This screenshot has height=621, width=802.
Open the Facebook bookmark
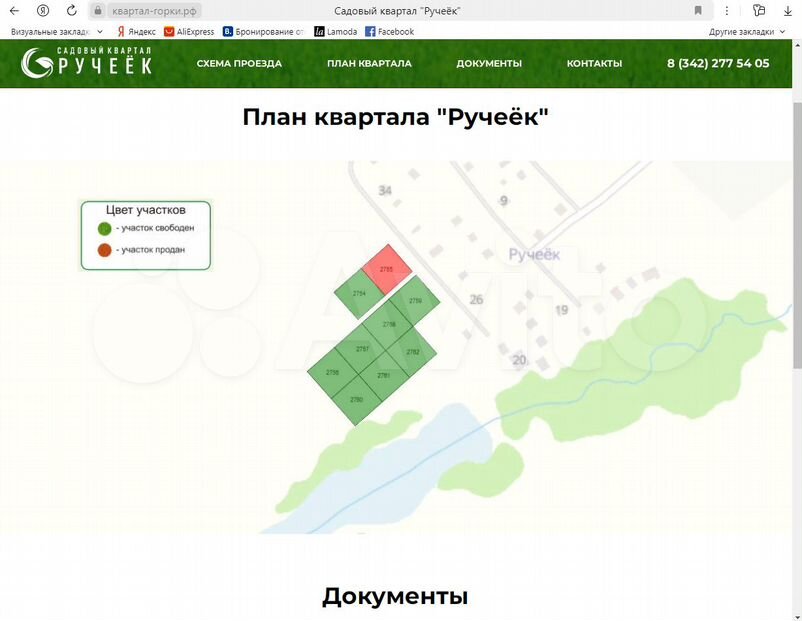389,31
